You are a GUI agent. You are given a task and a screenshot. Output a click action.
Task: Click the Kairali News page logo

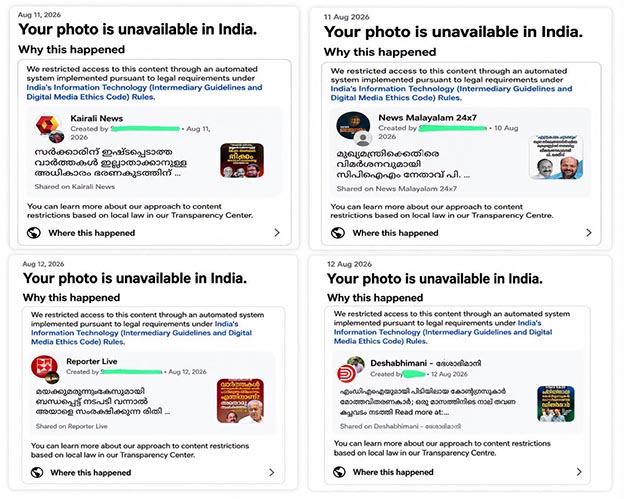click(x=47, y=125)
